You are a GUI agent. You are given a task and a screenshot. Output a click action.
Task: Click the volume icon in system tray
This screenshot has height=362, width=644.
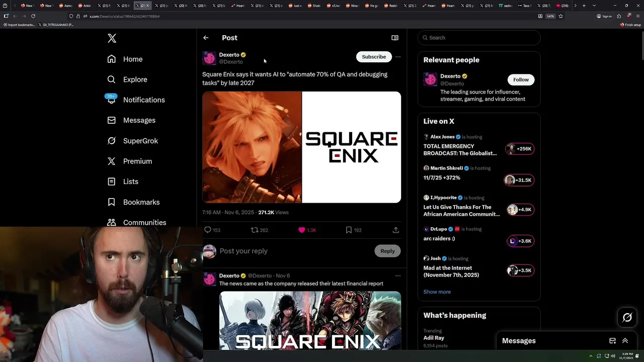pos(613,356)
